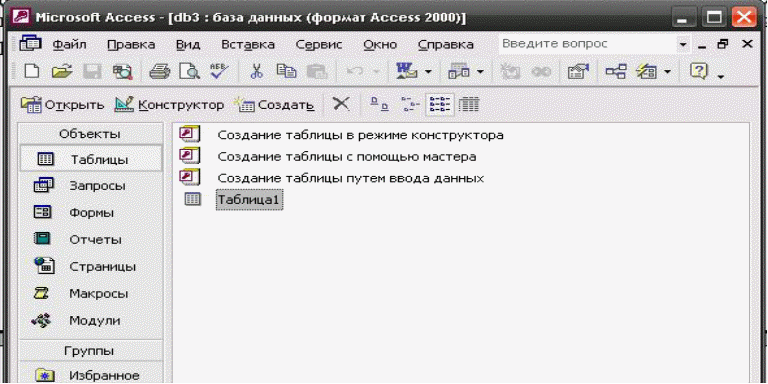
Task: Restore the inner database window
Action: click(x=723, y=44)
